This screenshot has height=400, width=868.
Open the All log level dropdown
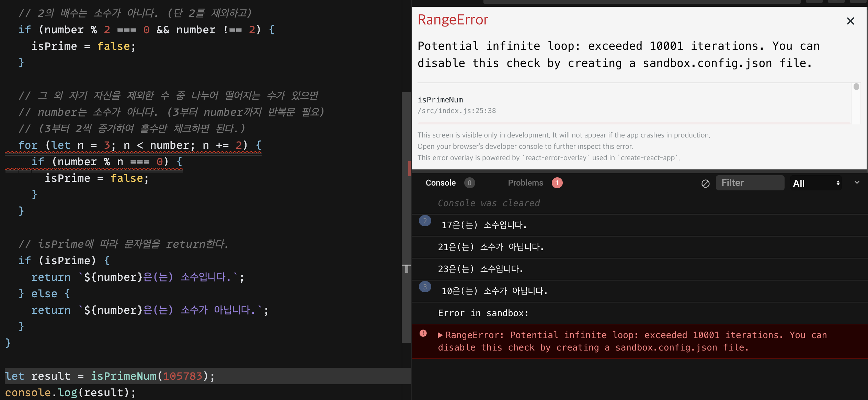[x=816, y=183]
